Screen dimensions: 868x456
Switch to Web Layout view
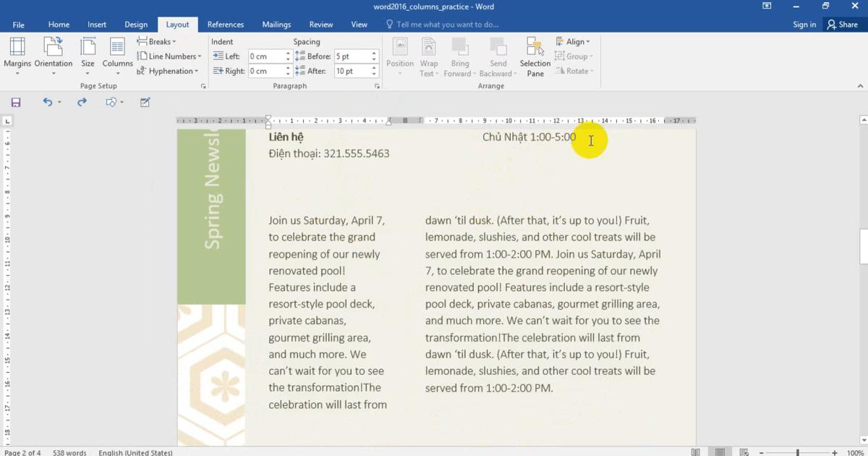pyautogui.click(x=744, y=452)
